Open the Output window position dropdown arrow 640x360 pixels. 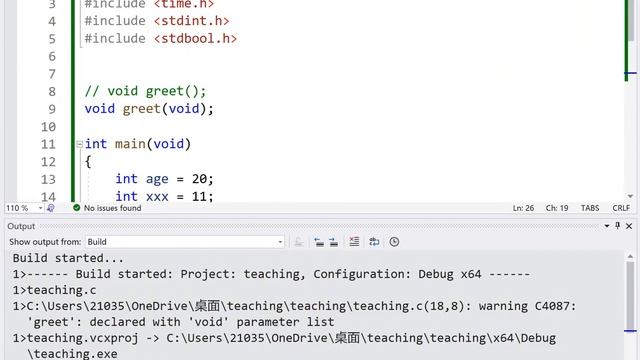point(607,226)
